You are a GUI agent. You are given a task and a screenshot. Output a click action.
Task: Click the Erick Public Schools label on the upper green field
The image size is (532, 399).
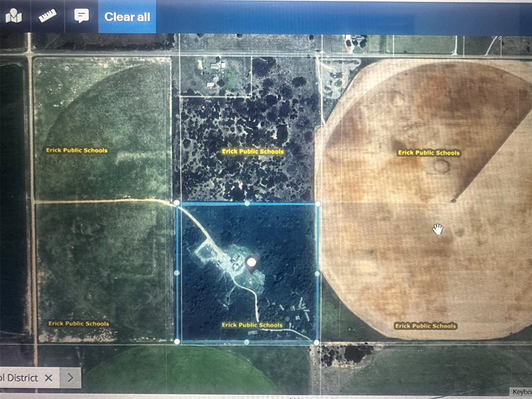point(76,150)
